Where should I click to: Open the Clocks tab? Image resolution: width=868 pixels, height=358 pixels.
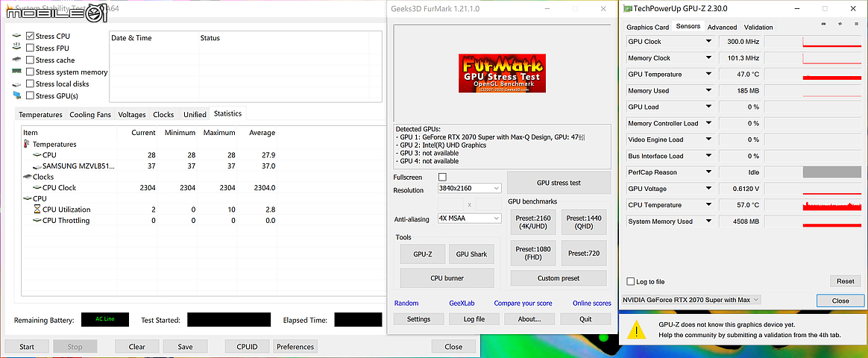pos(163,115)
